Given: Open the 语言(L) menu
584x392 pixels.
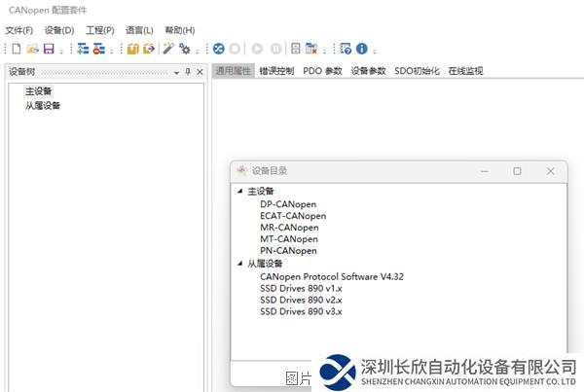Looking at the screenshot, I should coord(139,30).
